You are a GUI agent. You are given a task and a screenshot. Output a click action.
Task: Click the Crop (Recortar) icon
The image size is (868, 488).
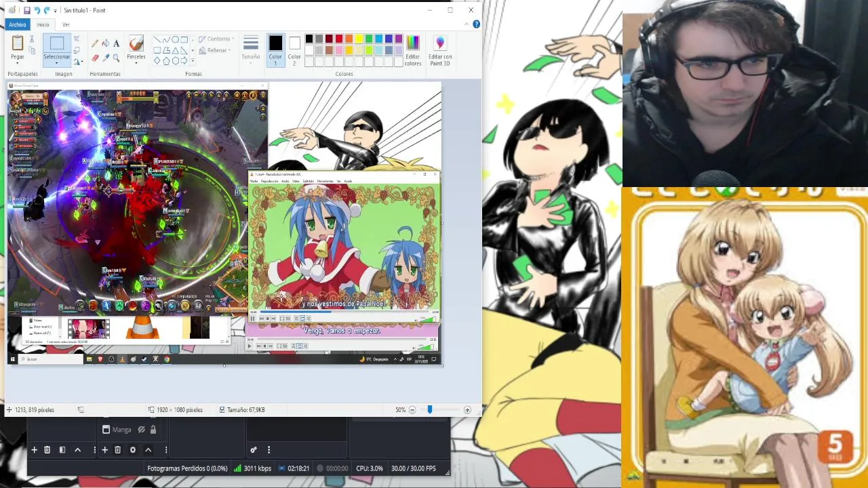[x=77, y=39]
